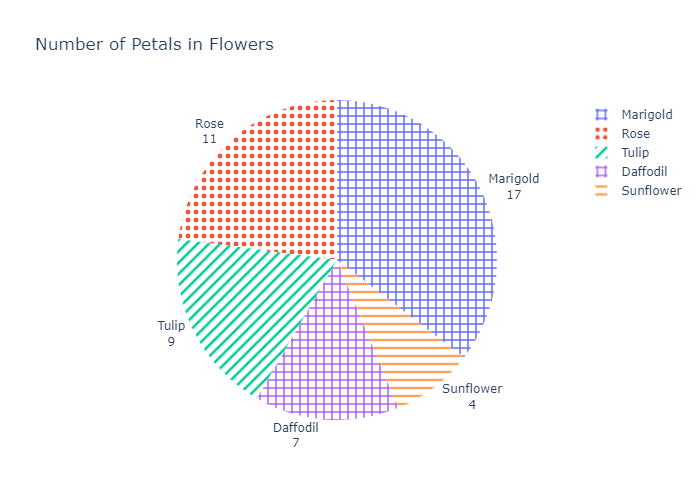700x500 pixels.
Task: Click the Marigold legend pattern swatch
Action: point(601,115)
